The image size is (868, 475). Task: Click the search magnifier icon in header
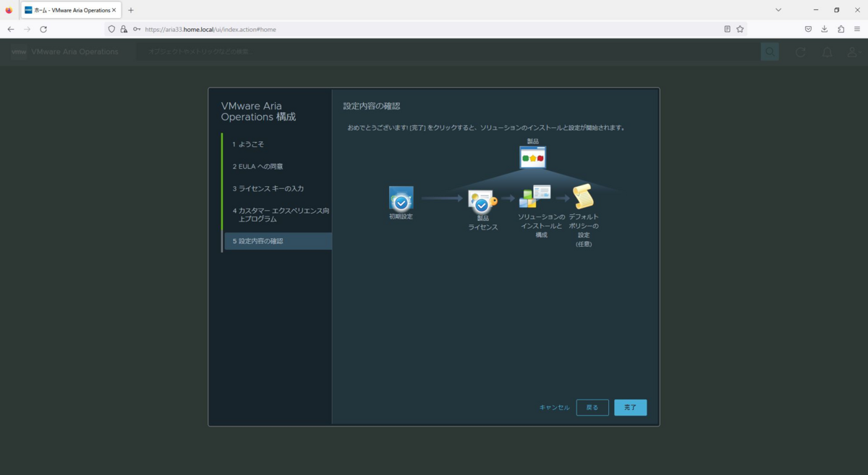770,51
